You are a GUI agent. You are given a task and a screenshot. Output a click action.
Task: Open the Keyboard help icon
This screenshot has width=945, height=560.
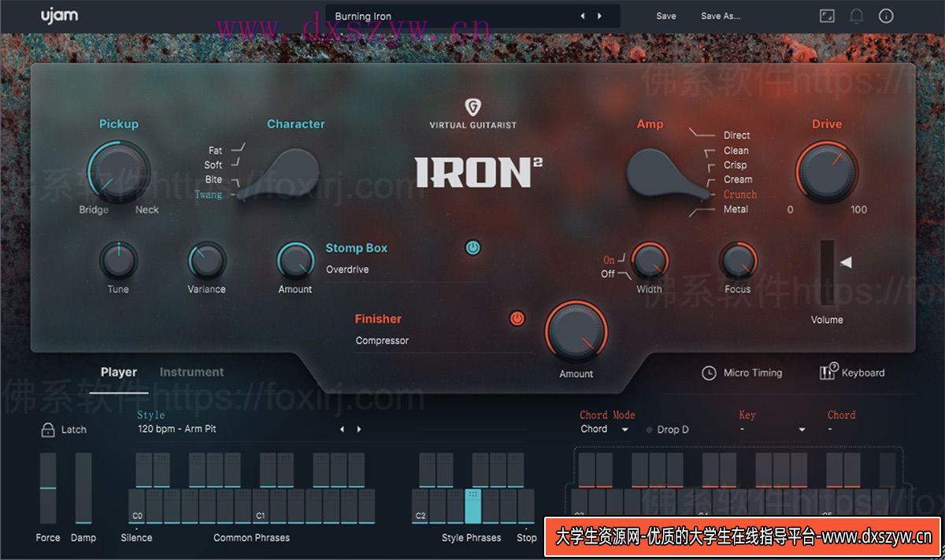point(828,372)
